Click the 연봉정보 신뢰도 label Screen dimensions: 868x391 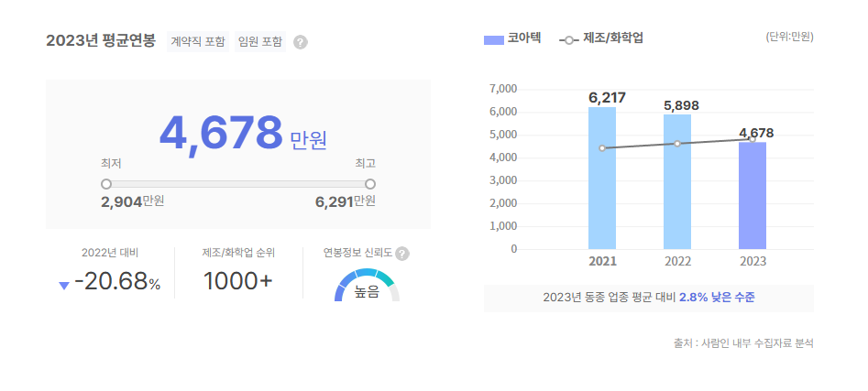(x=358, y=254)
